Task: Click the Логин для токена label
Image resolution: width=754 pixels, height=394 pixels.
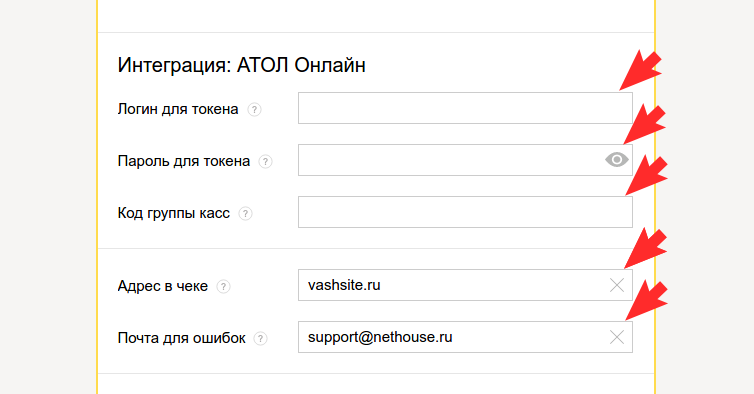Action: click(x=178, y=109)
